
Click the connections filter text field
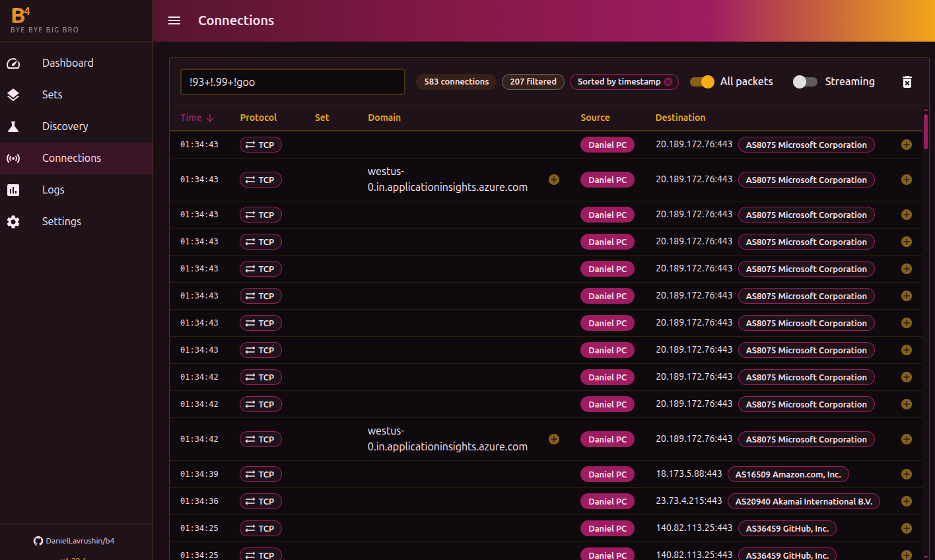[292, 82]
